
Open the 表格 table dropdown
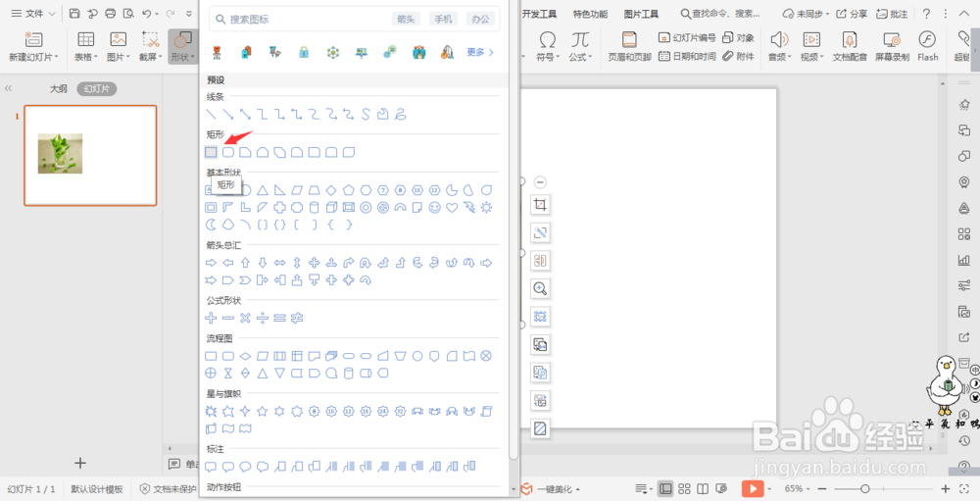point(85,46)
